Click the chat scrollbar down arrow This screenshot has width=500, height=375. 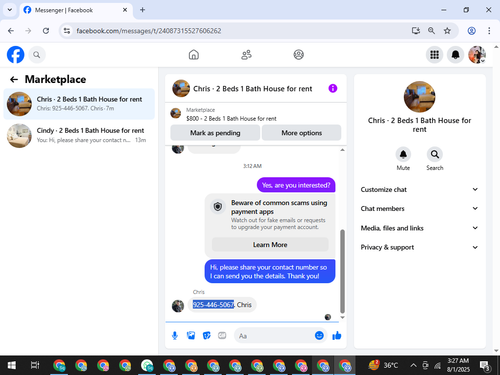342,318
